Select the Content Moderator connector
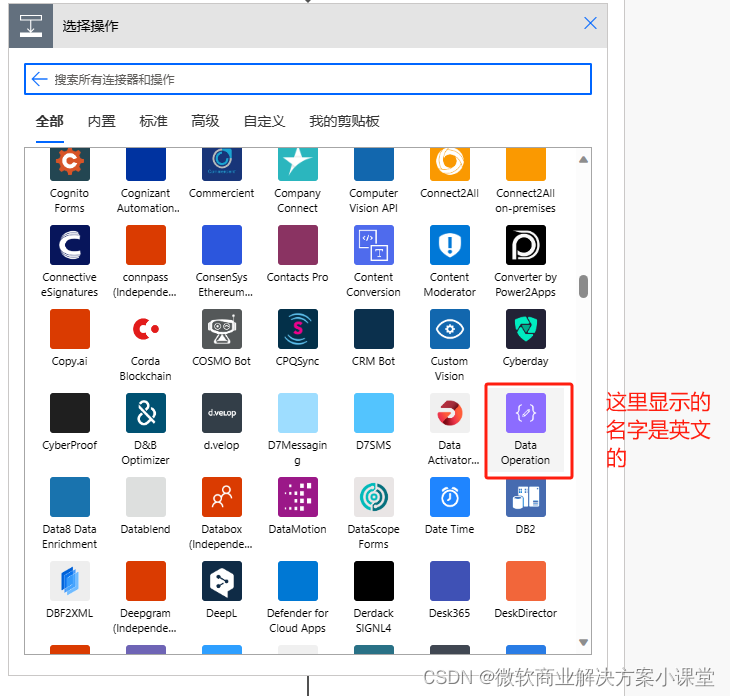This screenshot has height=696, width=730. 450,245
